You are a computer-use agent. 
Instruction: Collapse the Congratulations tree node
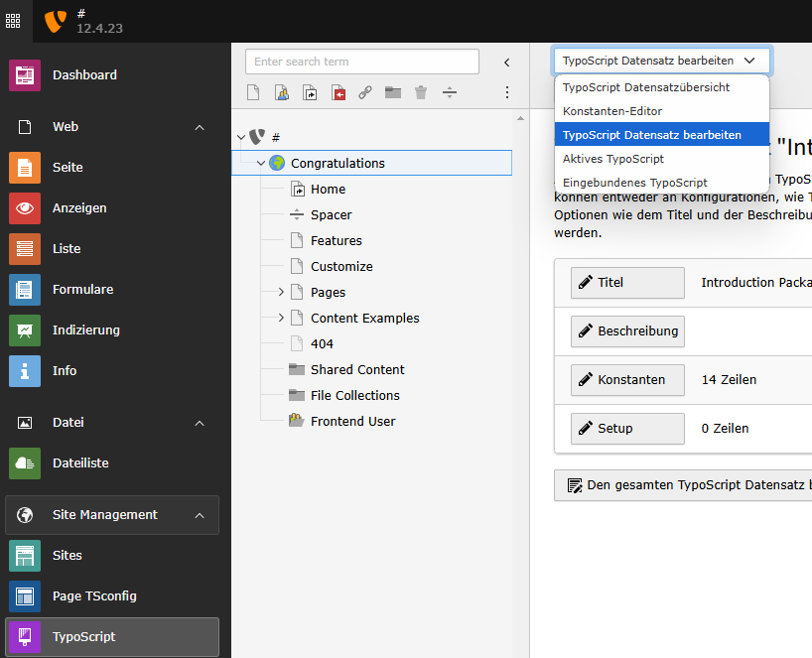(261, 163)
